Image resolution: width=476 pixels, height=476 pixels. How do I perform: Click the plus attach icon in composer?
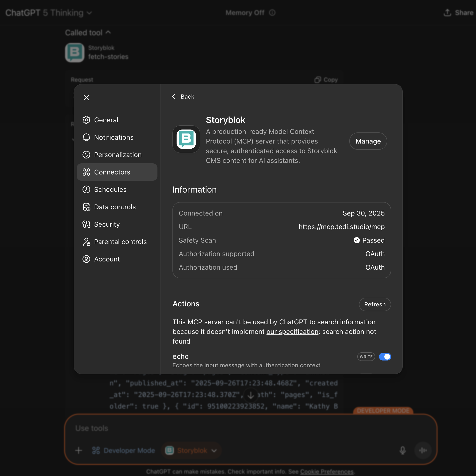click(x=78, y=450)
